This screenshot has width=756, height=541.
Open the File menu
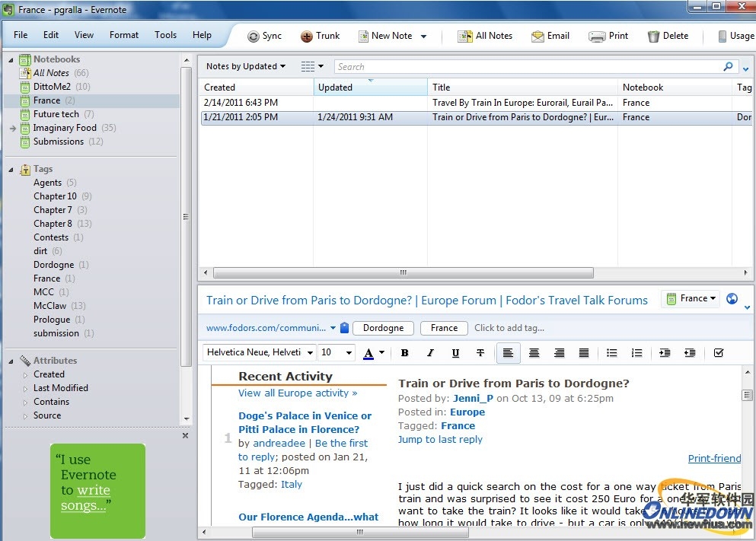[x=21, y=35]
